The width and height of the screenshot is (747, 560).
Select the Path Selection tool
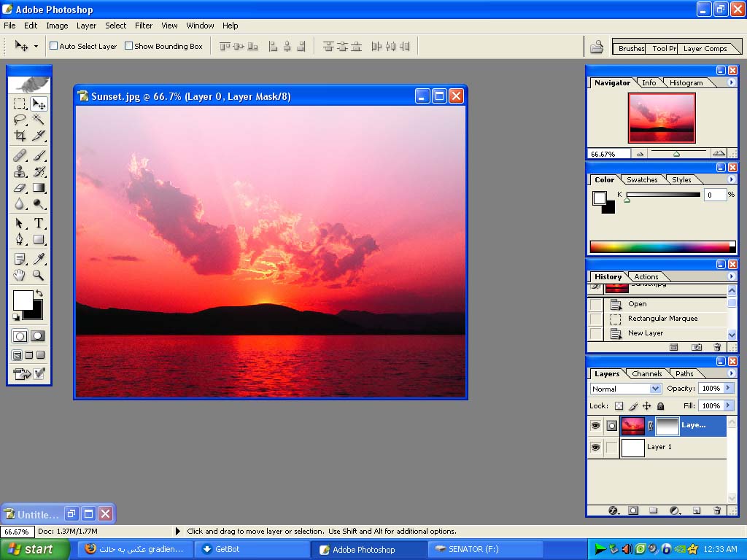tap(20, 223)
